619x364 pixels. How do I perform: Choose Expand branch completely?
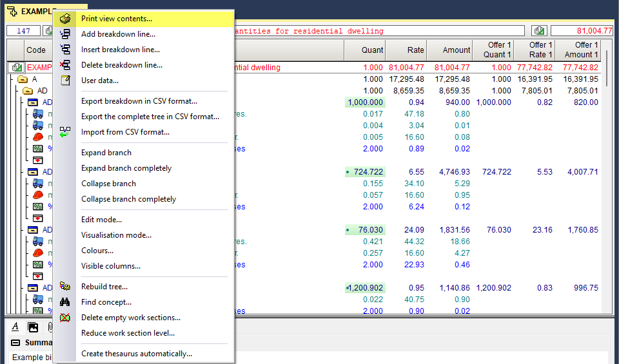126,168
